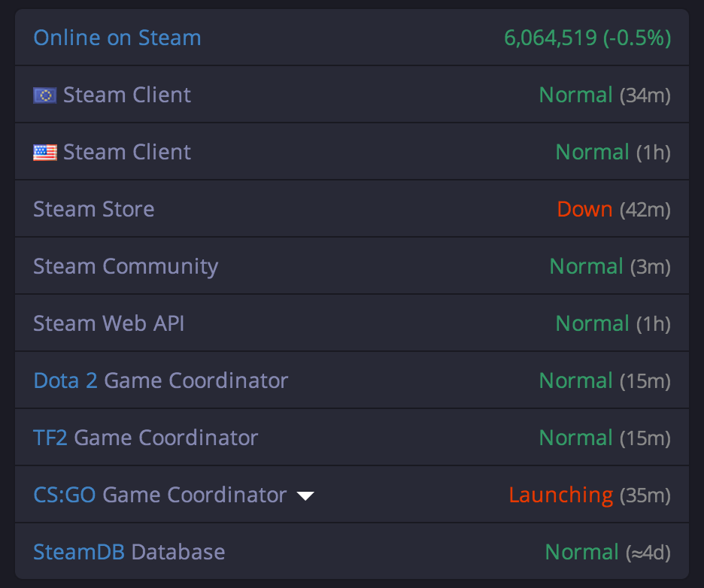The width and height of the screenshot is (704, 588).
Task: Click the (35m) duration in CS:GO row
Action: (645, 496)
